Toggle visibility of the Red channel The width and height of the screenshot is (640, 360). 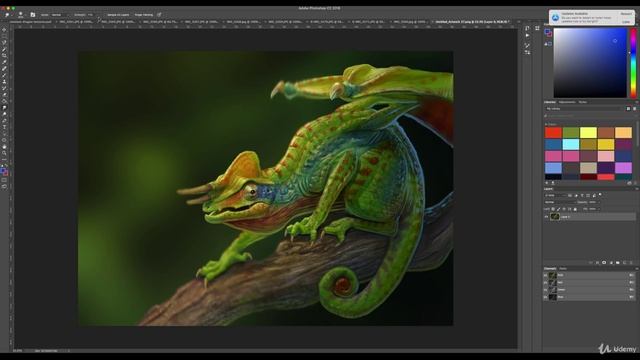(546, 282)
